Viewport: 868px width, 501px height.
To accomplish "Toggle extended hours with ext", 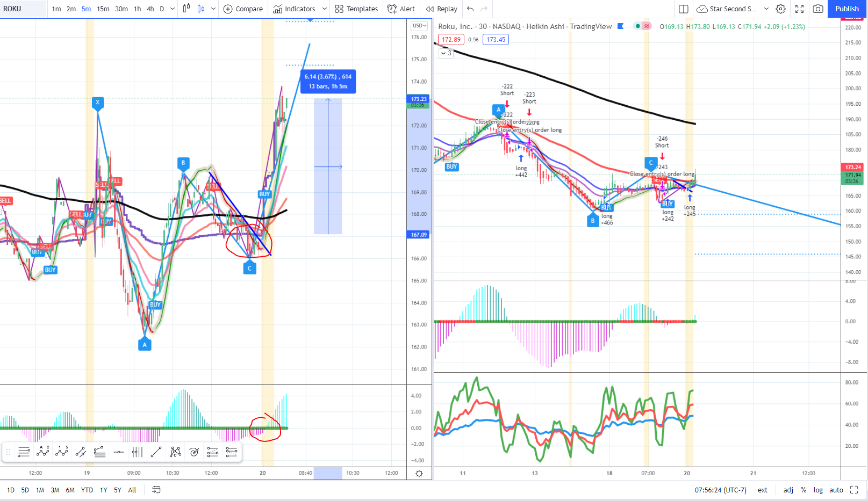I will (763, 490).
